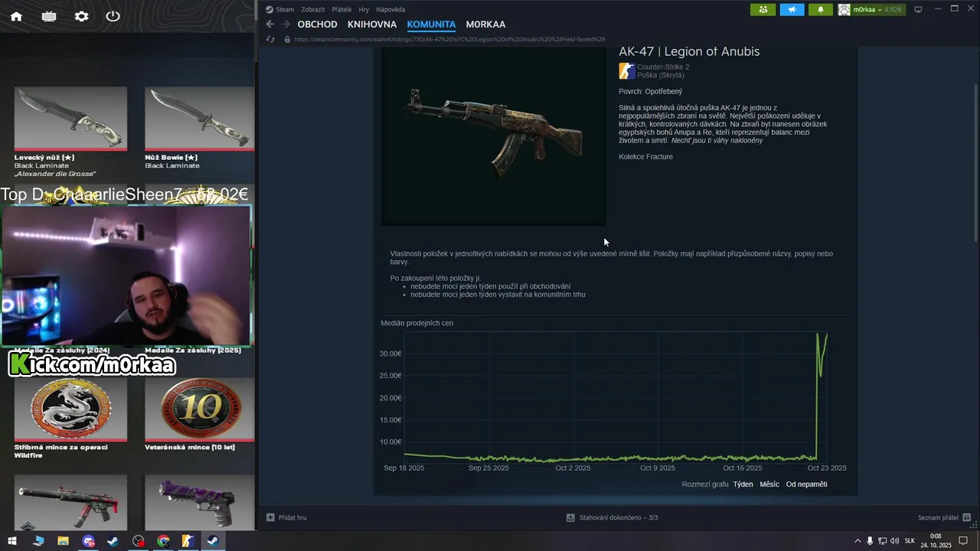
Task: Click the AK-47 Legion of Anubis image
Action: pyautogui.click(x=494, y=135)
